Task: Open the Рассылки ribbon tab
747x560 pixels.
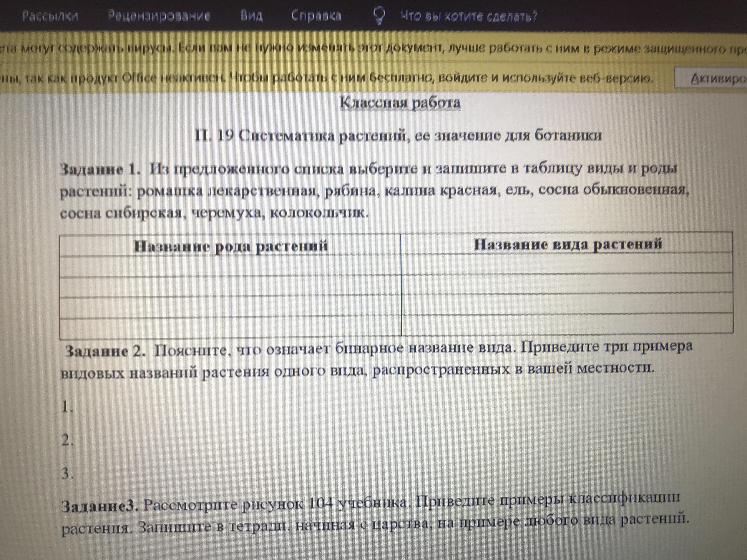Action: [x=50, y=16]
